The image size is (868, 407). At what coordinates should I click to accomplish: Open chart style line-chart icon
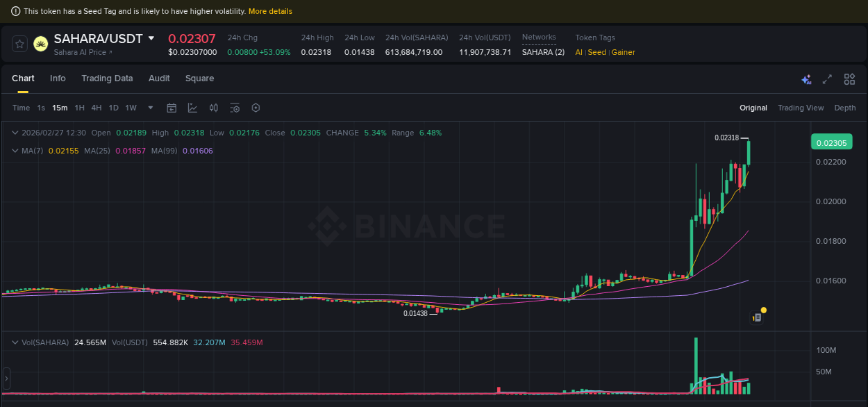(x=192, y=108)
